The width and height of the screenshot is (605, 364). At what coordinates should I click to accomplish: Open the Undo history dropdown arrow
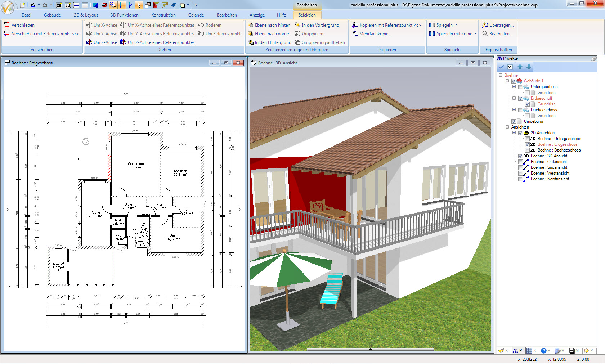coord(39,5)
